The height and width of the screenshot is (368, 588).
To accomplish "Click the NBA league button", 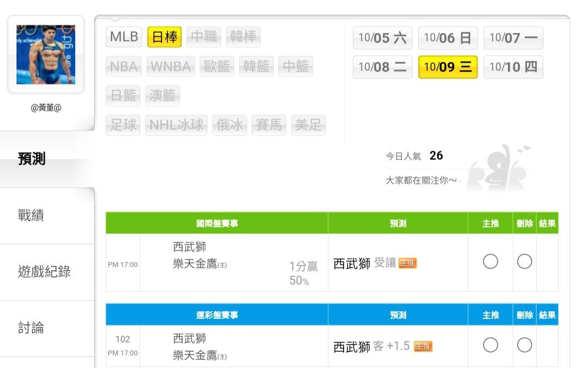I will [124, 67].
